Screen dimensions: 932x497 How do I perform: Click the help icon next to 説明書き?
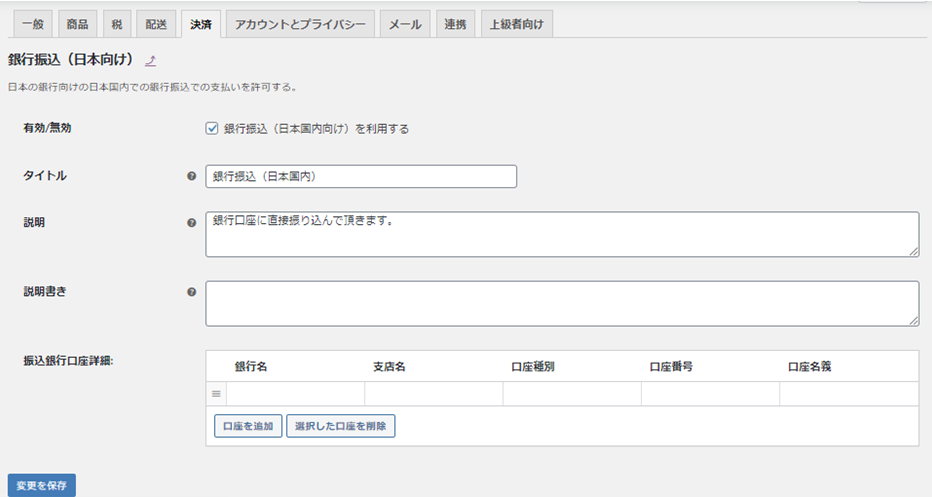[191, 292]
